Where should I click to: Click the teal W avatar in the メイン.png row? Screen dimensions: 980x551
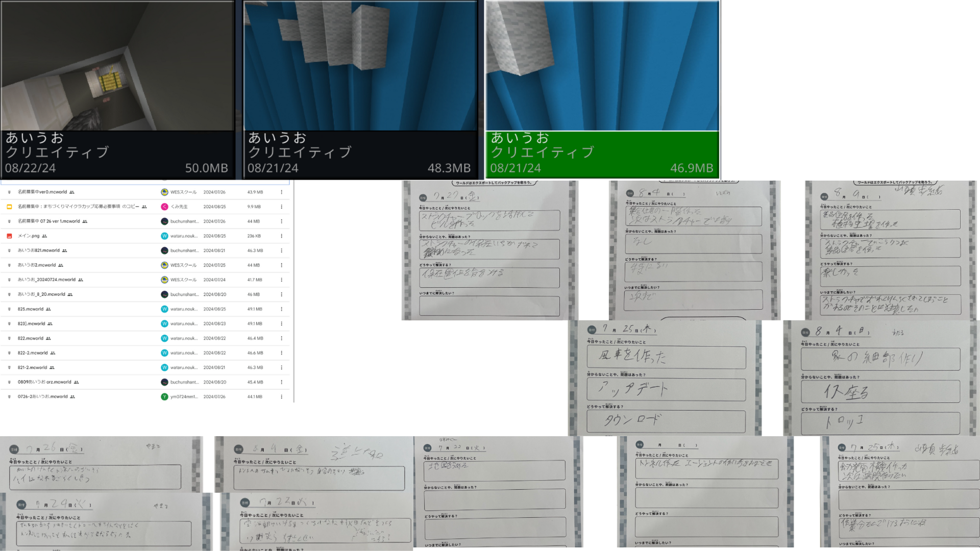point(164,236)
